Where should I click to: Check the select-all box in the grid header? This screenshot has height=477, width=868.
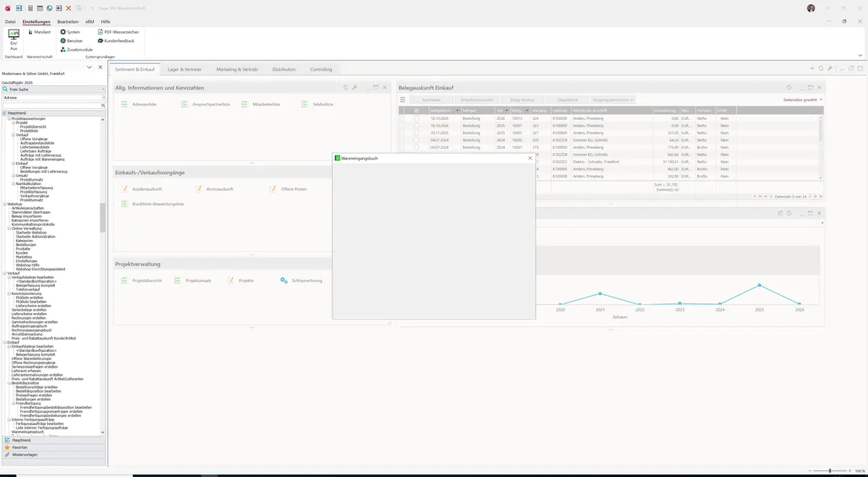(416, 111)
